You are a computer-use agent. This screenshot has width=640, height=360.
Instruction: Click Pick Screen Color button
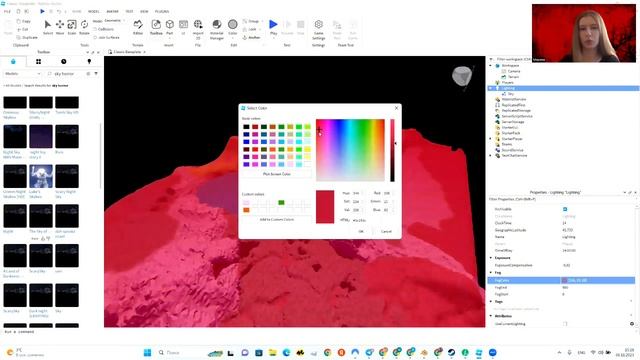[277, 174]
